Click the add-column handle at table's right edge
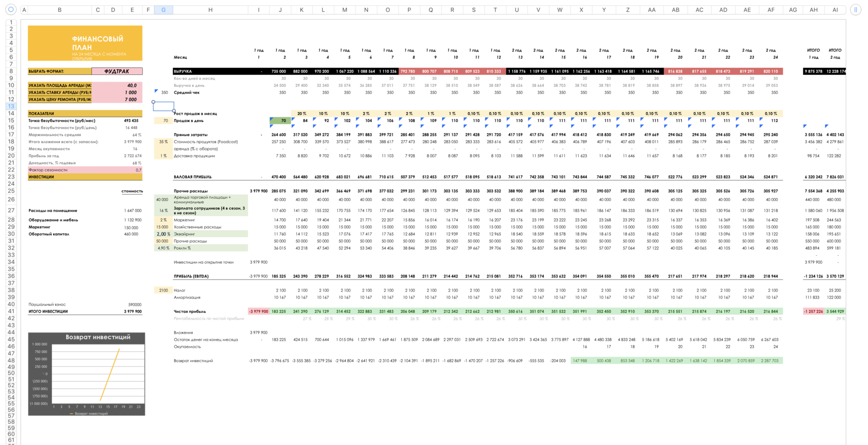The image size is (868, 445). (x=856, y=10)
